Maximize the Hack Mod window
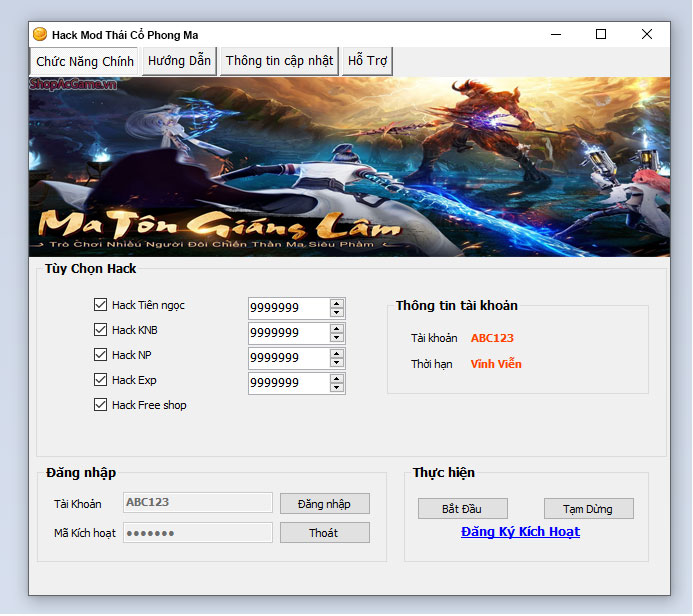This screenshot has width=693, height=616. (601, 34)
